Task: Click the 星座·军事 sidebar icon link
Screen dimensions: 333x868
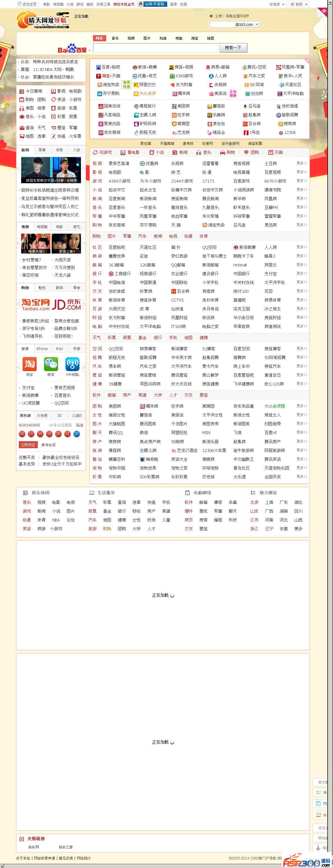Action: [64, 128]
